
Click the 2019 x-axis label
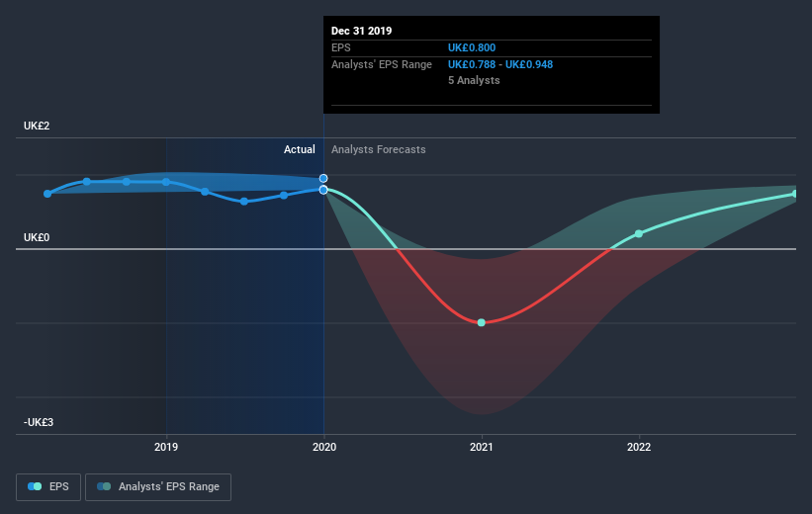tap(166, 447)
